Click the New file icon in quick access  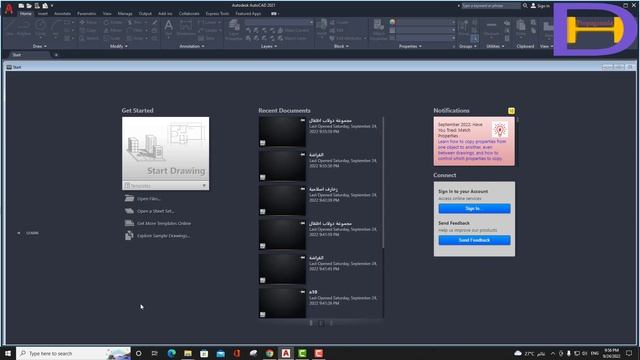click(21, 6)
